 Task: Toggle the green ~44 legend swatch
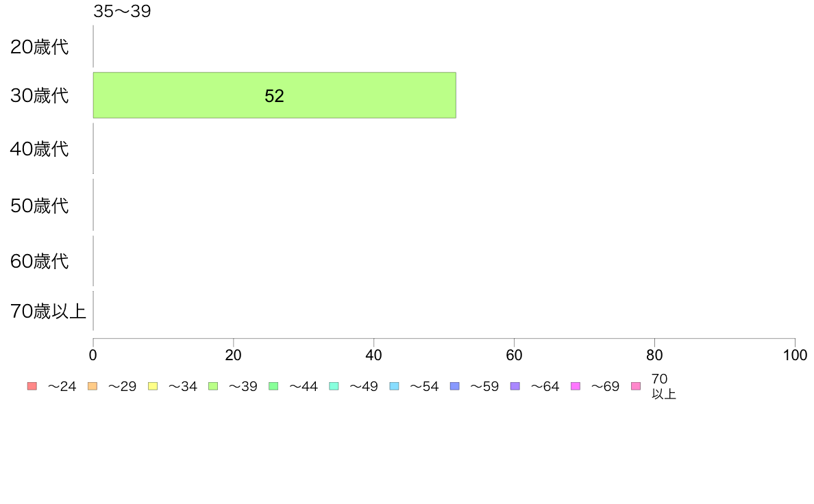273,386
